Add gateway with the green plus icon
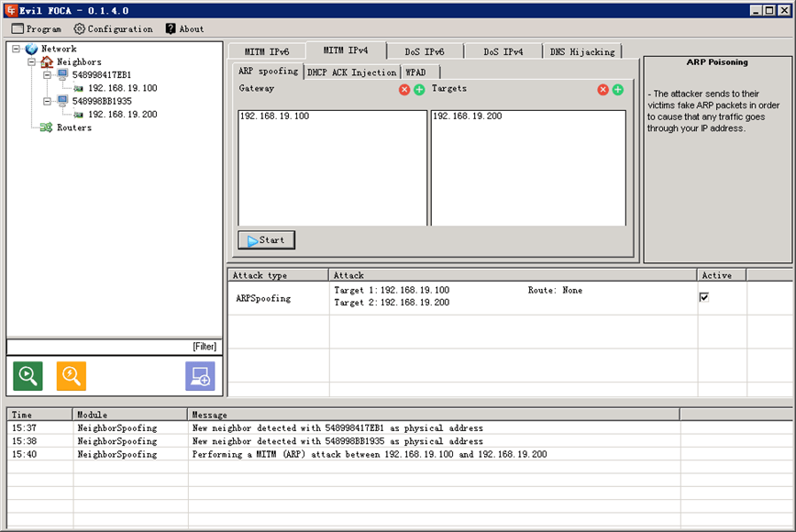The height and width of the screenshot is (532, 796). pyautogui.click(x=419, y=90)
